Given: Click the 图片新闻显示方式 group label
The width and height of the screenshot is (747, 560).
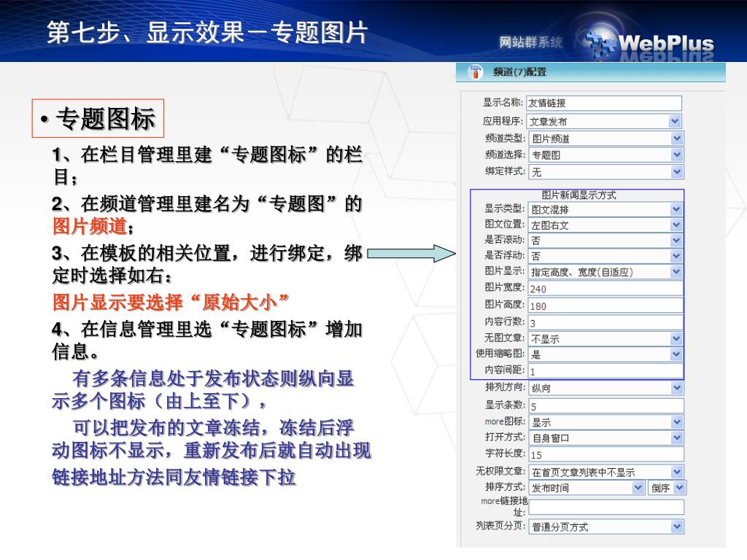Looking at the screenshot, I should (578, 195).
